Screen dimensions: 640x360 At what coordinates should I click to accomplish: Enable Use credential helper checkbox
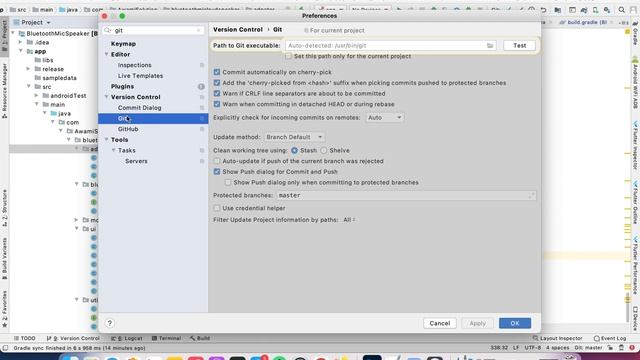217,208
